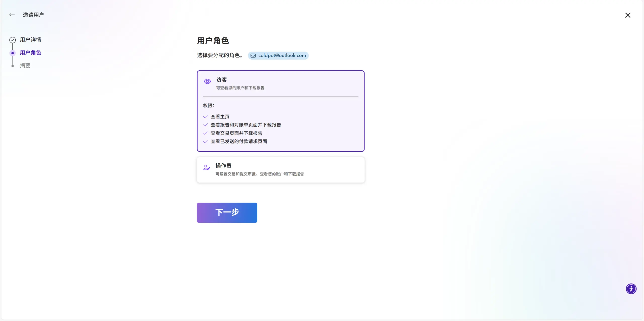This screenshot has width=644, height=321.
Task: Jump to the 摘要 step
Action: (25, 66)
